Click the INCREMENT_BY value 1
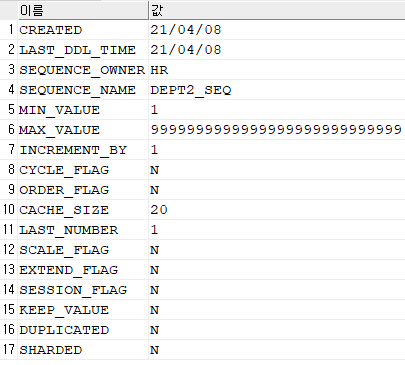The image size is (405, 365). (x=277, y=150)
